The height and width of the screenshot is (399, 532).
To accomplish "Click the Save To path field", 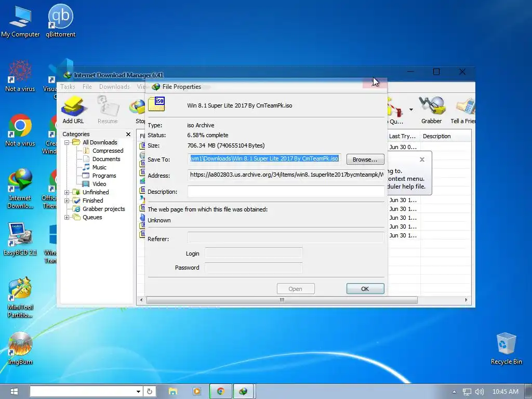I will coord(264,159).
